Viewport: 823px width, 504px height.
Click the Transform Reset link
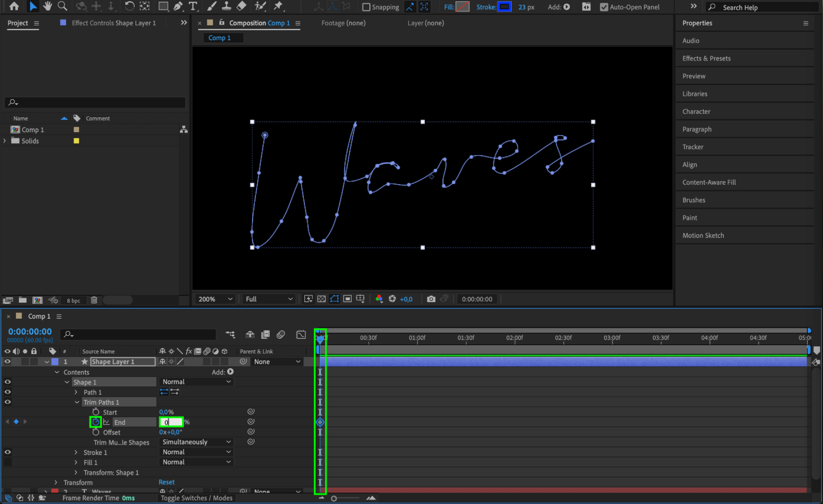[166, 482]
